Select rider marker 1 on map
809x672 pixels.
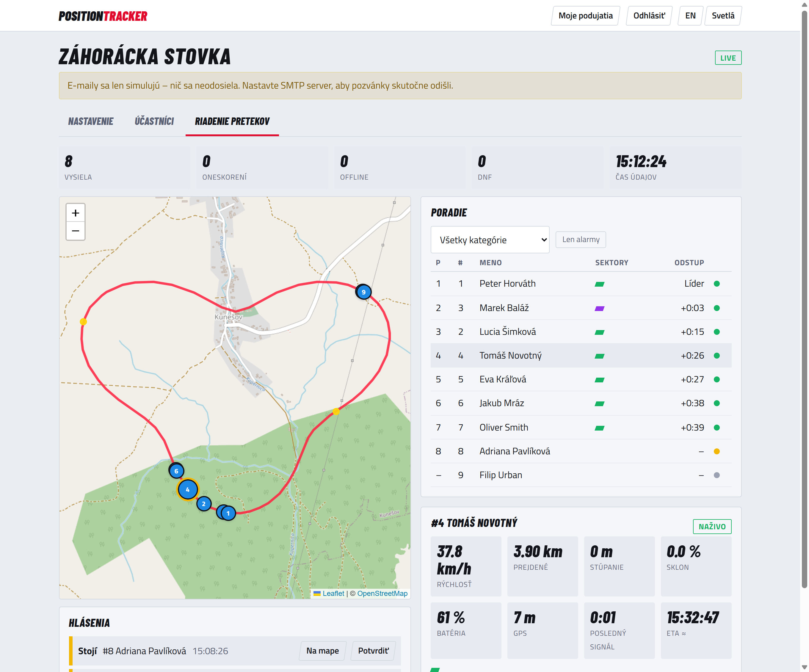tap(228, 513)
